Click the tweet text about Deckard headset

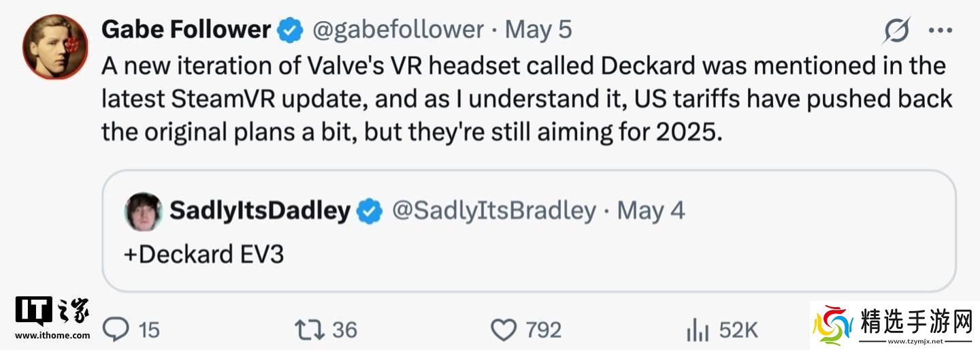524,99
